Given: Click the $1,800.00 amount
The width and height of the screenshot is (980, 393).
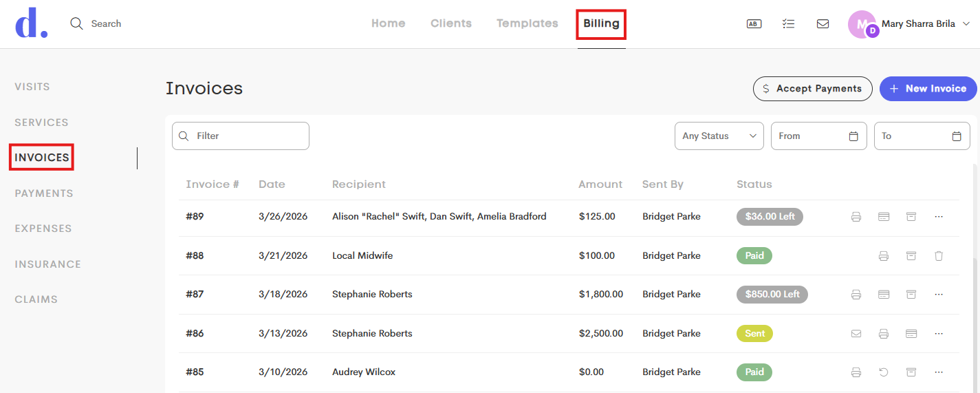Looking at the screenshot, I should coord(601,295).
